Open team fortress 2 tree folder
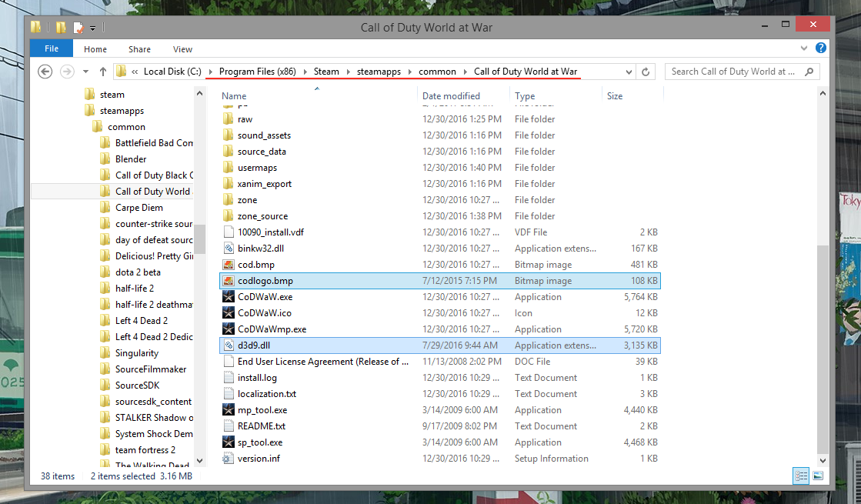861x504 pixels. [x=145, y=450]
